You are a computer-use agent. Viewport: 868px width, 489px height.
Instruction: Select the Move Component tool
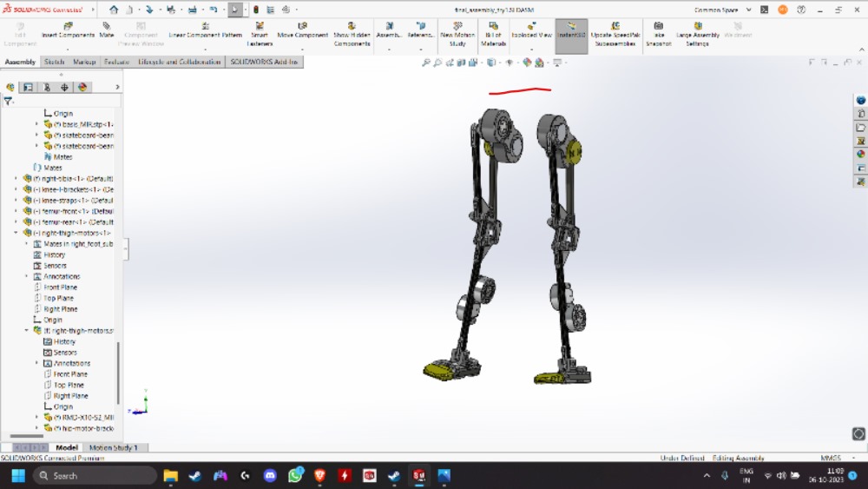click(302, 30)
